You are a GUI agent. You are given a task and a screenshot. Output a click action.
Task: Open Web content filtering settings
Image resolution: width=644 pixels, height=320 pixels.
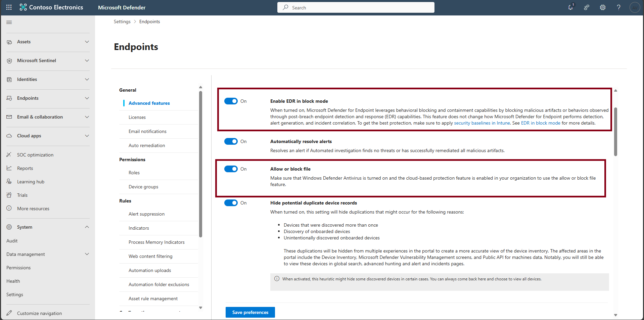coord(150,256)
